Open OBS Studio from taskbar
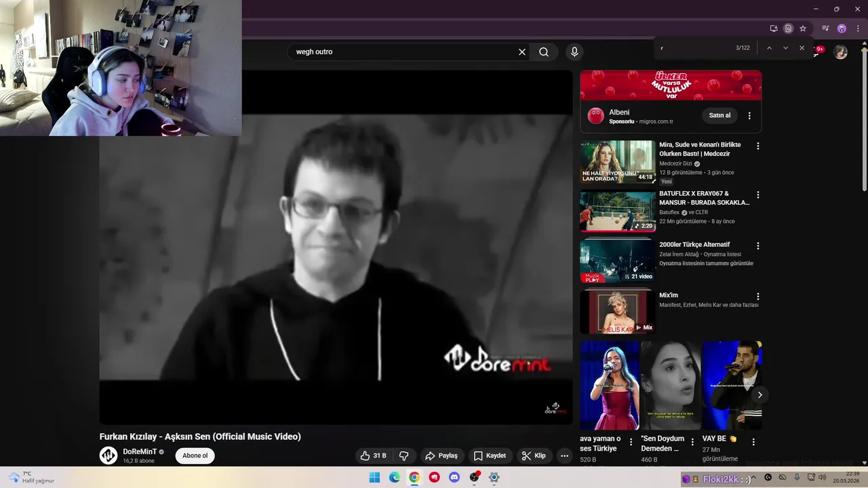Image resolution: width=868 pixels, height=488 pixels. point(475,477)
